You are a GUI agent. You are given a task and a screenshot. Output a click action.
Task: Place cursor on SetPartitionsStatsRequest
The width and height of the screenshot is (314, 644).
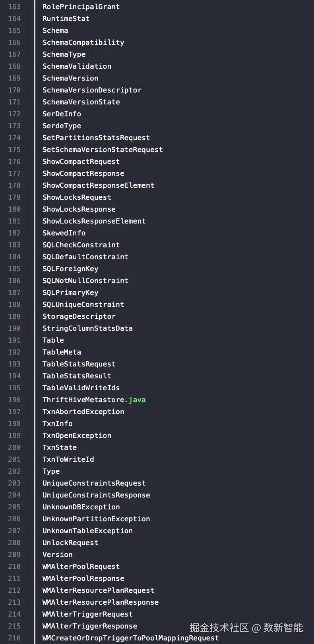[96, 138]
